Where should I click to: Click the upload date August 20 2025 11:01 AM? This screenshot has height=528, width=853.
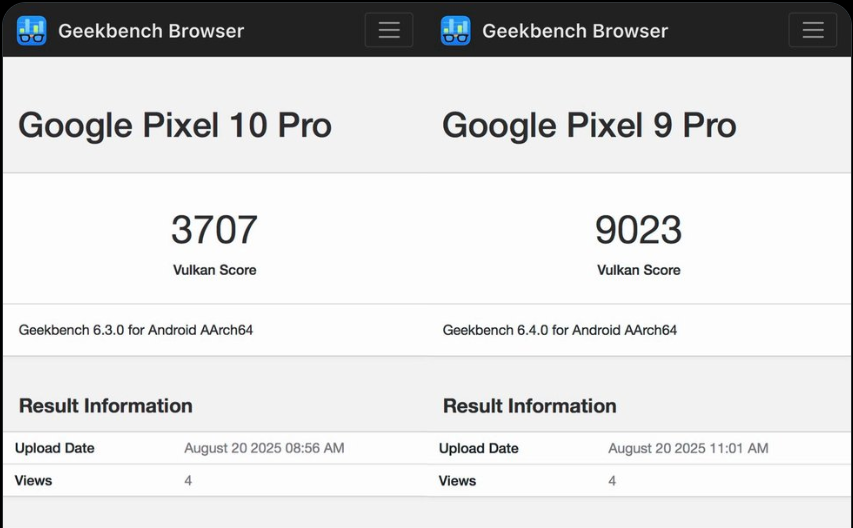(688, 448)
